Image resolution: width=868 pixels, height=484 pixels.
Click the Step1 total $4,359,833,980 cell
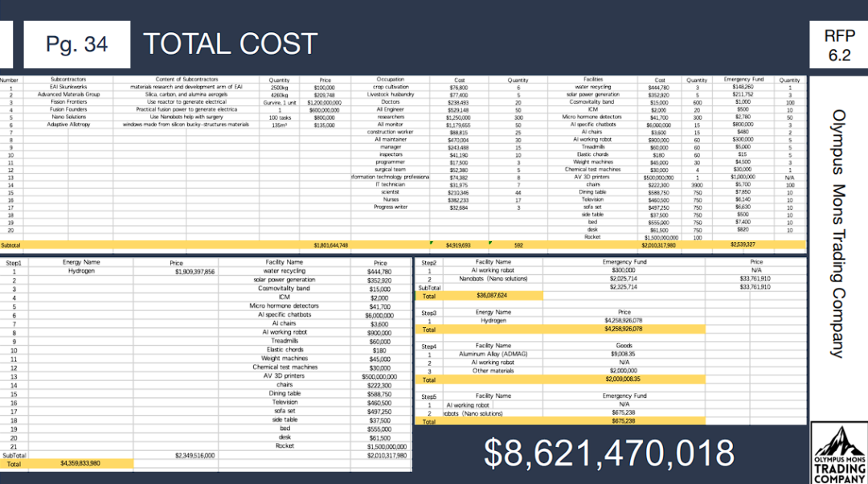tap(80, 463)
